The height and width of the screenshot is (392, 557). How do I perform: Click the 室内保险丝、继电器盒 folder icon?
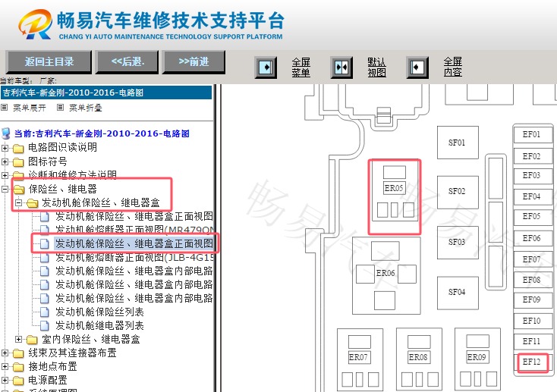click(x=32, y=340)
